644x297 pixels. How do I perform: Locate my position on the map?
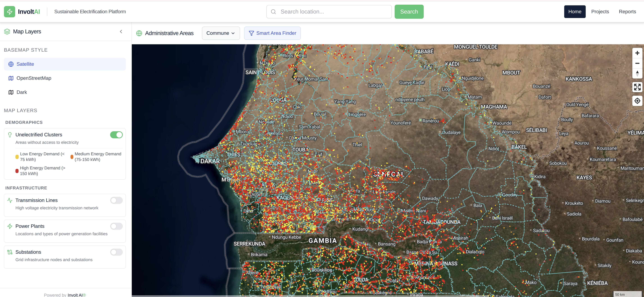tap(637, 101)
